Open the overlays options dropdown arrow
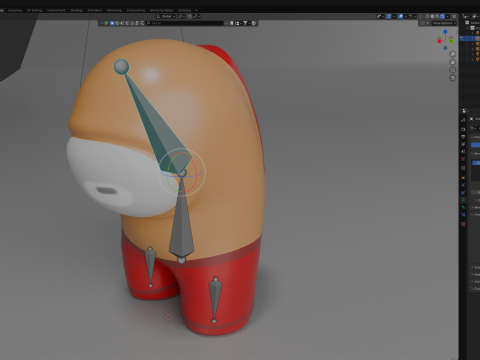This screenshot has height=360, width=480. (x=406, y=16)
